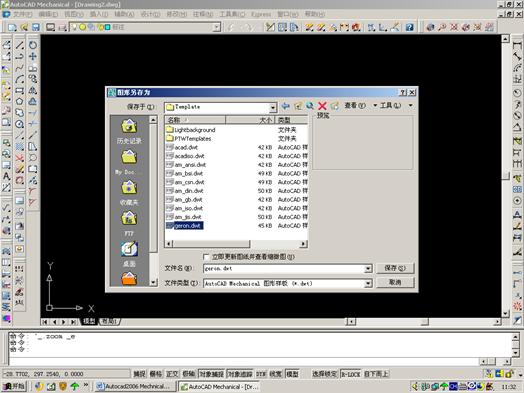Viewport: 524px width, 393px height.
Task: Click the file list scroll right arrow
Action: (303, 244)
